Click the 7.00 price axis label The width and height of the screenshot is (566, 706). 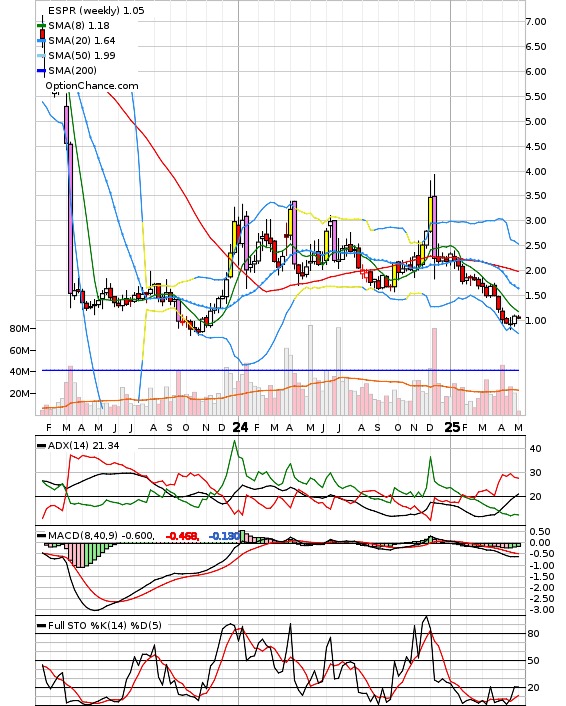tap(536, 22)
